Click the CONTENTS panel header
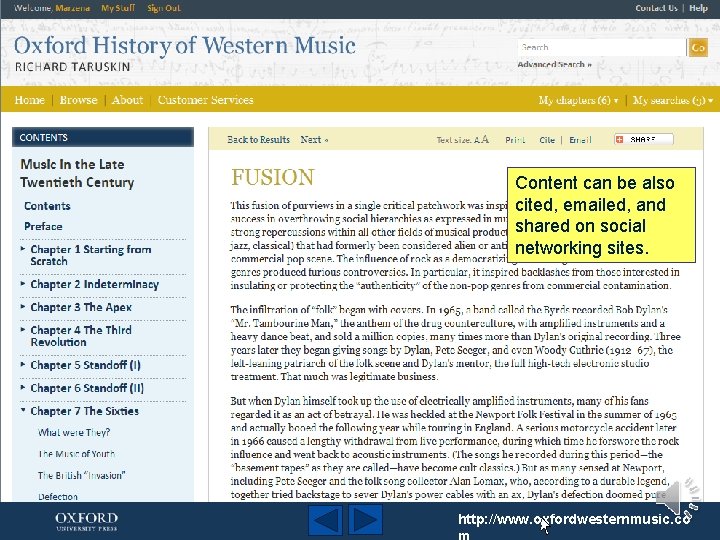Image resolution: width=720 pixels, height=540 pixels. point(103,137)
